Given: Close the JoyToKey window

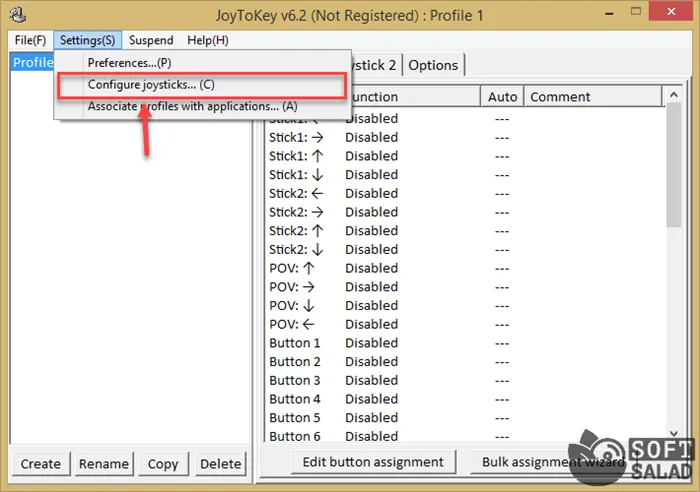Looking at the screenshot, I should point(671,12).
